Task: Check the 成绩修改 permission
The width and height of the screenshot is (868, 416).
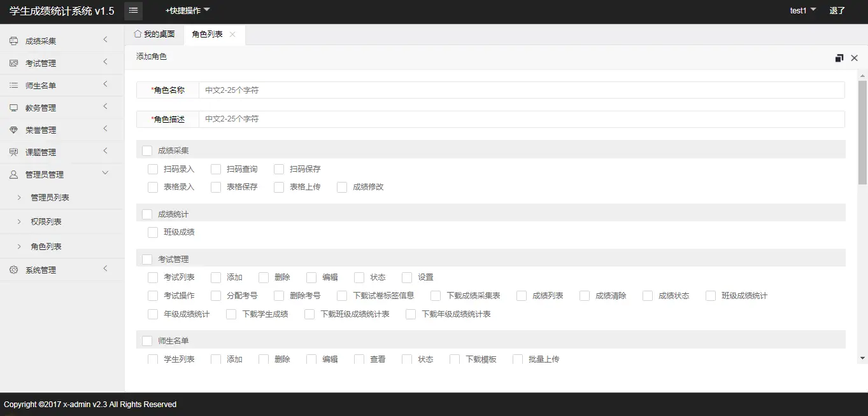Action: 341,187
